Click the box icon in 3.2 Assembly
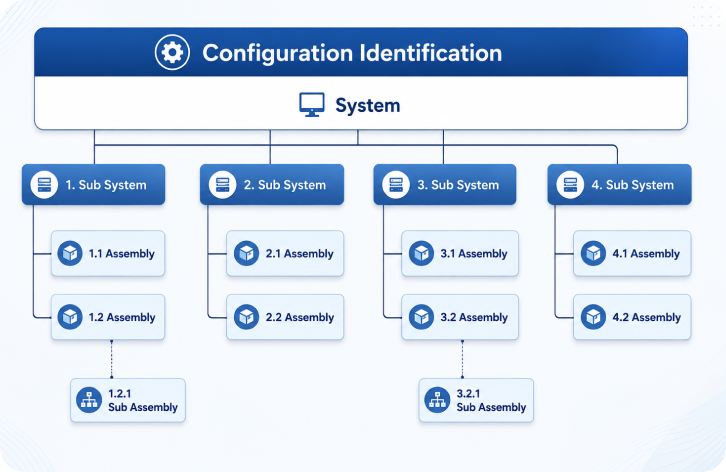The image size is (726, 472). coord(421,317)
